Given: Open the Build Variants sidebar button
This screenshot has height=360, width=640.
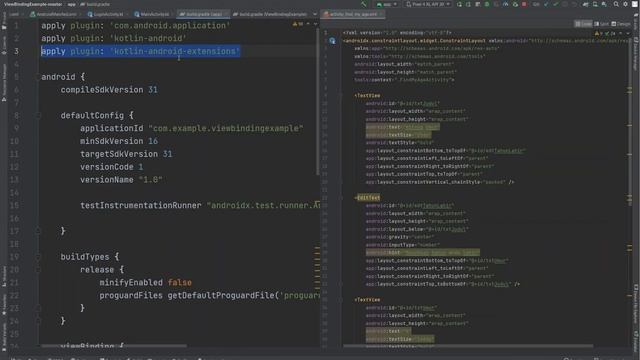Looking at the screenshot, I should pyautogui.click(x=4, y=337).
